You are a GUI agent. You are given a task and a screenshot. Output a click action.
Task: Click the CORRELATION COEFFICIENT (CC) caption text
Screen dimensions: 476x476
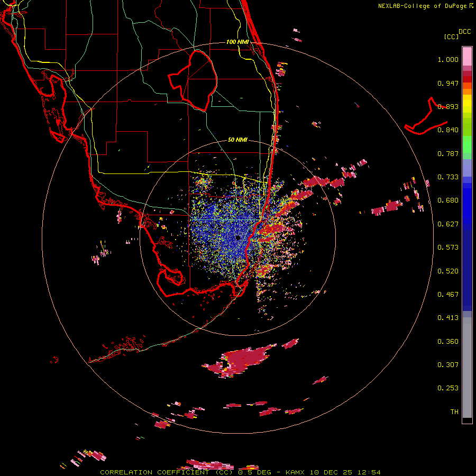coord(167,472)
